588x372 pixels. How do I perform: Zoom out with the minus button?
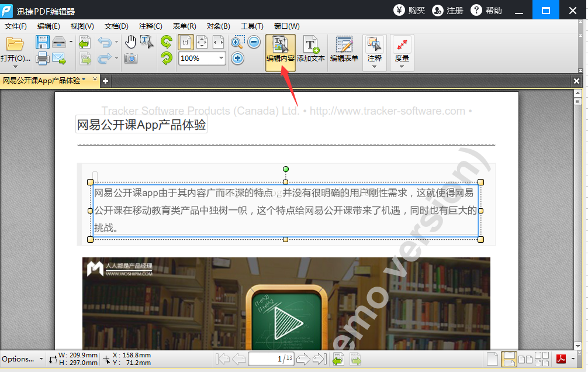[x=254, y=42]
